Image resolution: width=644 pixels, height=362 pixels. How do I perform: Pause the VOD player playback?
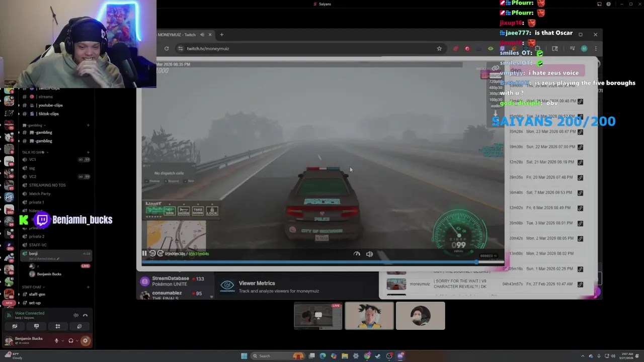144,253
